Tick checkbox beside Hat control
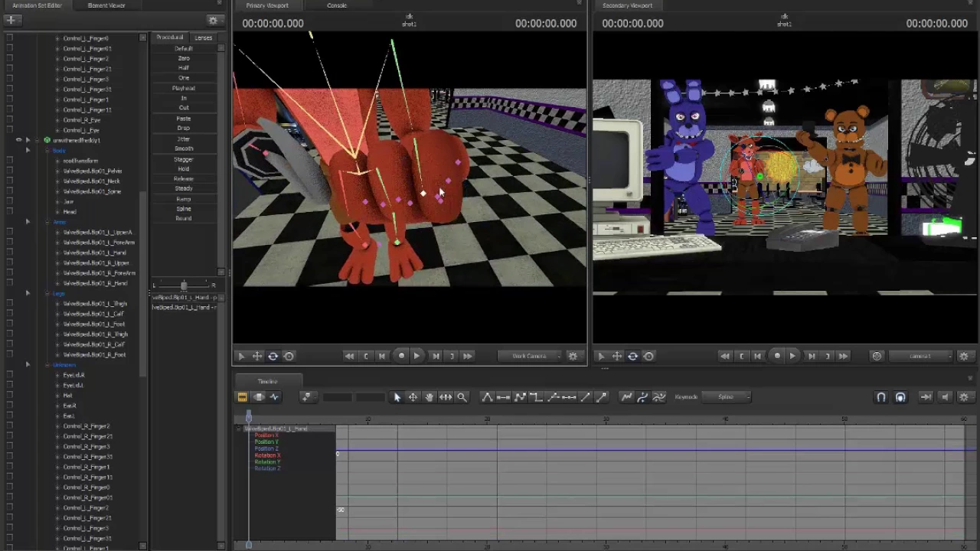The image size is (980, 551). pyautogui.click(x=9, y=396)
